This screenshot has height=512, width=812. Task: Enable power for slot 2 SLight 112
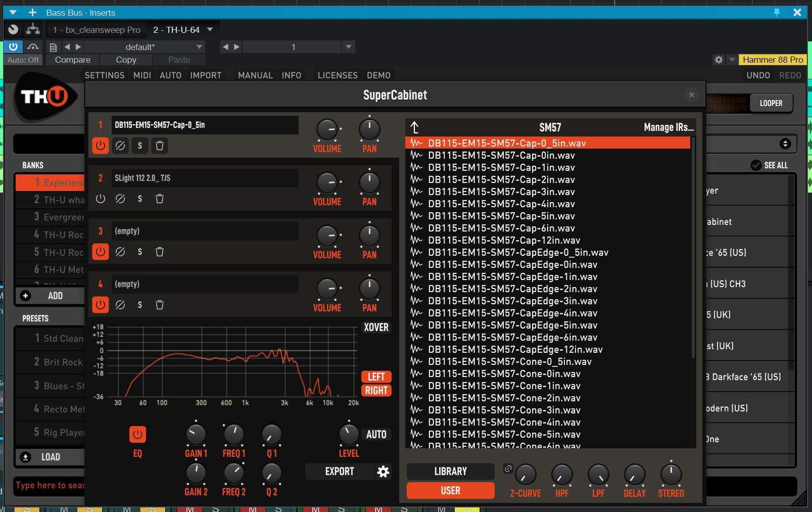[101, 199]
